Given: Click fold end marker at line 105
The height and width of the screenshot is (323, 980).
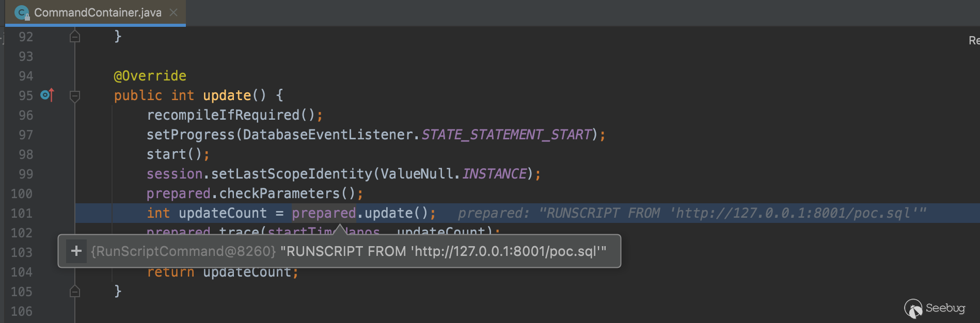Looking at the screenshot, I should point(75,292).
